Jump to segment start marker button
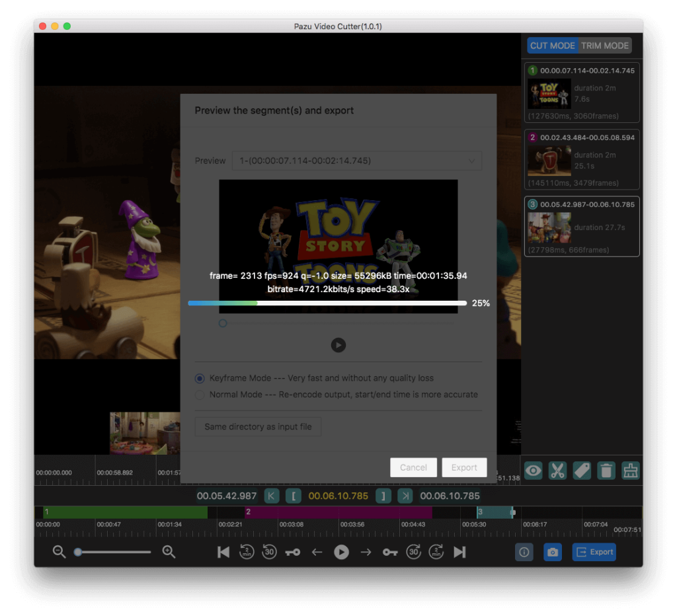Screen dimensions: 677x616 (272, 496)
